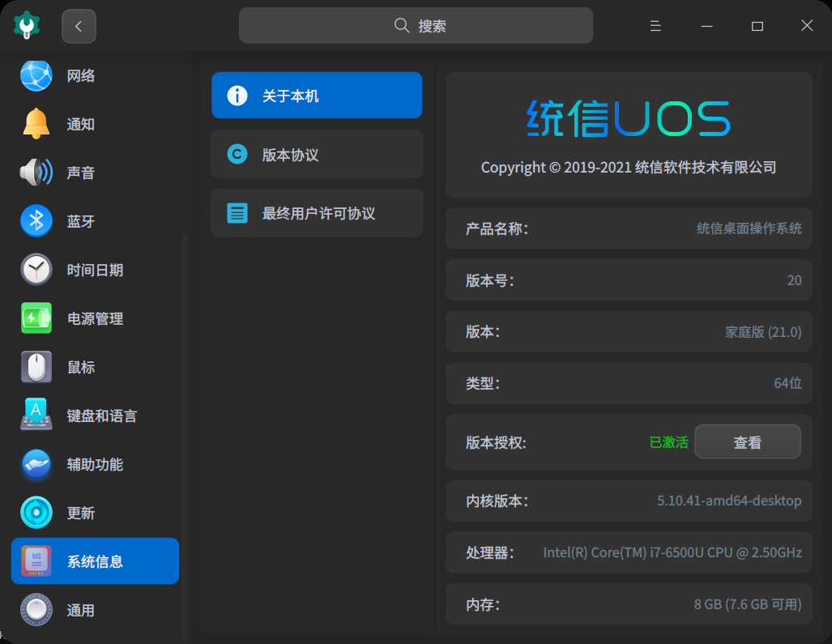This screenshot has height=644, width=832.
Task: Select 鼠标 label in sidebar
Action: coord(81,367)
